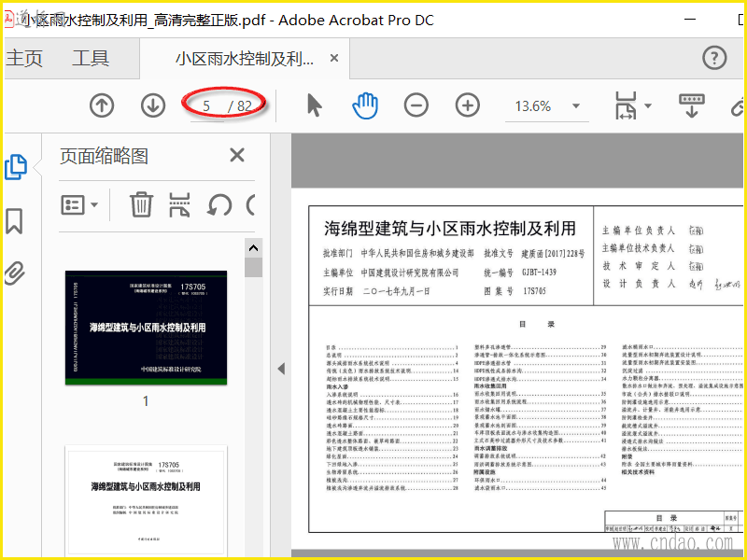The width and height of the screenshot is (747, 560).
Task: Select page 1 cover thumbnail
Action: [x=147, y=328]
